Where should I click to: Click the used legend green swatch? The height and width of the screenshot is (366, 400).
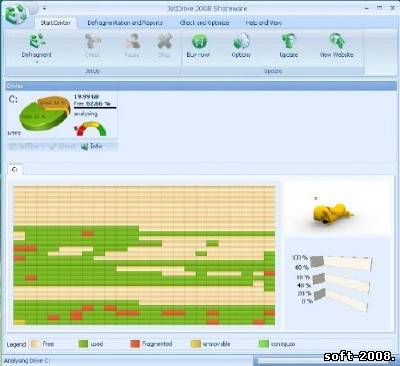[83, 344]
